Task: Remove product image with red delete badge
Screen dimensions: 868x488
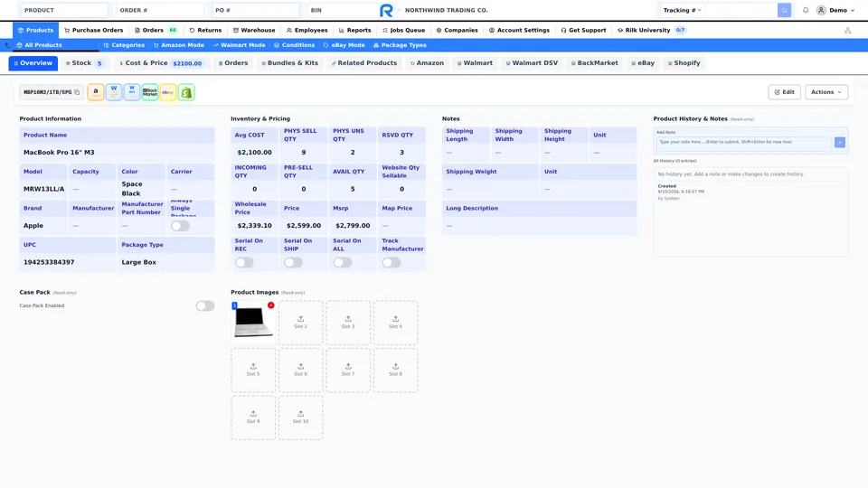Action: [x=270, y=305]
